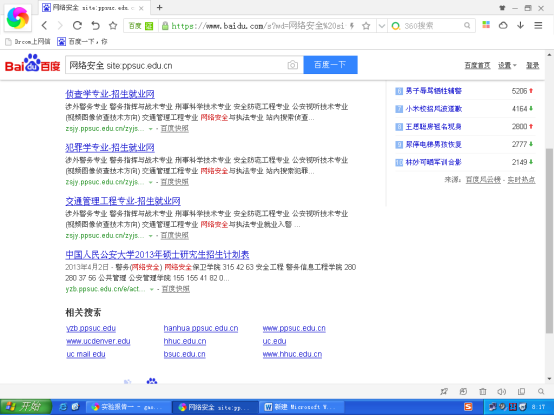Click the status bar pin icon
This screenshot has width=554, height=416.
click(444, 391)
